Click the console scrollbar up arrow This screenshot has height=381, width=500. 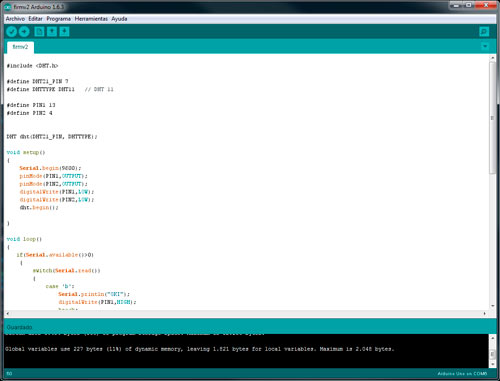click(x=492, y=338)
